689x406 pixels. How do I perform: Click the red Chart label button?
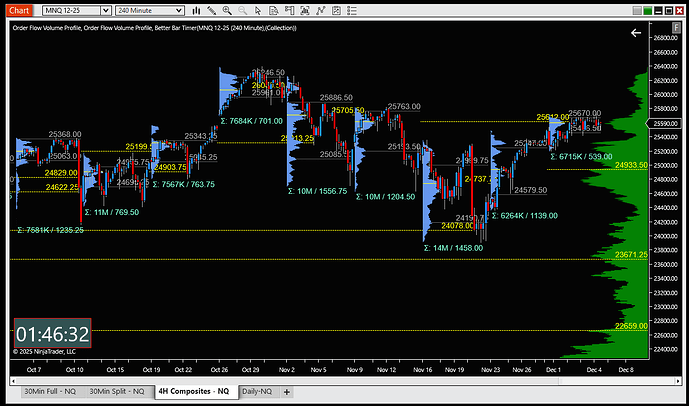coord(20,9)
